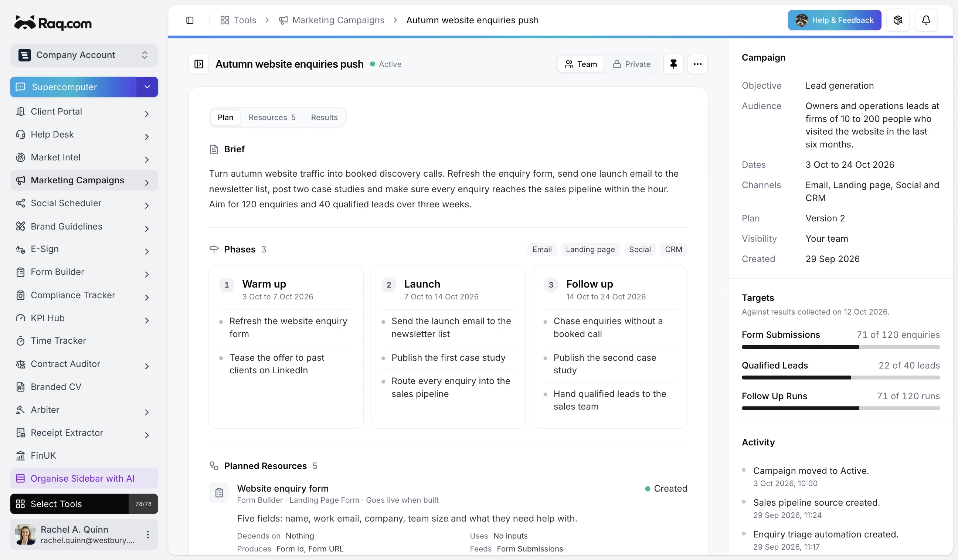This screenshot has width=958, height=560.
Task: Toggle the sidebar panel icon in top bar
Action: point(190,20)
